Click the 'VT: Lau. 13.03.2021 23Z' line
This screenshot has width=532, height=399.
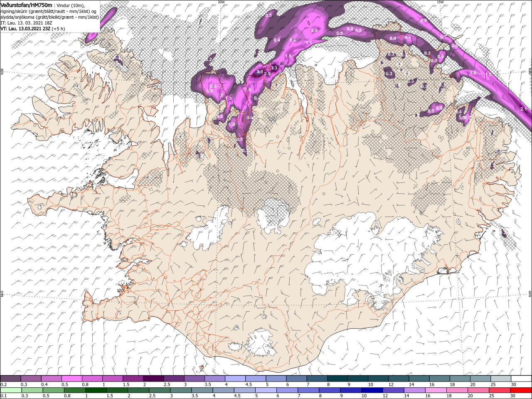[25, 29]
